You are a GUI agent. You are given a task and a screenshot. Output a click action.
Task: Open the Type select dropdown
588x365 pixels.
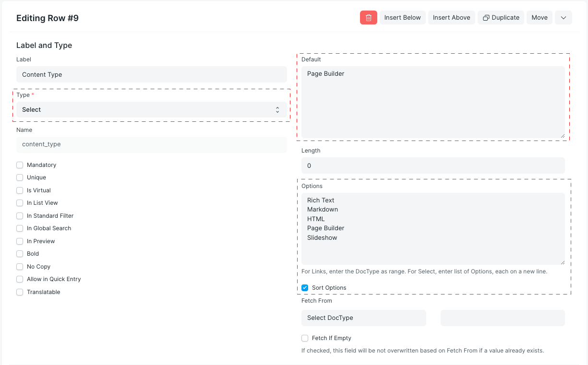tap(151, 109)
